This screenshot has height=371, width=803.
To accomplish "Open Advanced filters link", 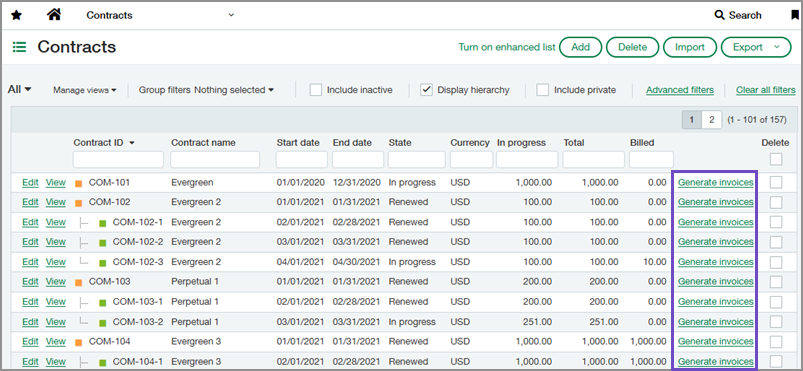I will [680, 90].
